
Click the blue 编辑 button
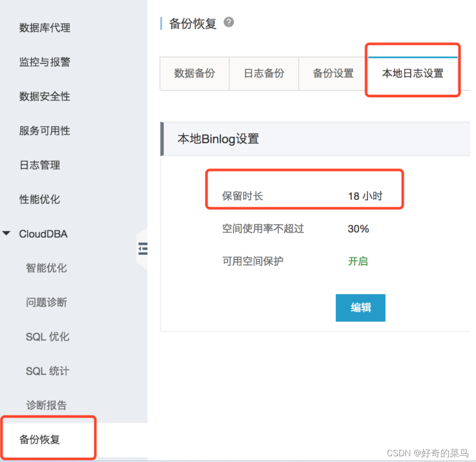click(360, 308)
